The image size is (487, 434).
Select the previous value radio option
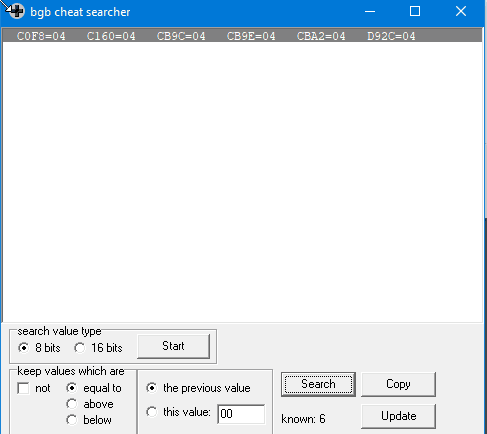point(152,388)
